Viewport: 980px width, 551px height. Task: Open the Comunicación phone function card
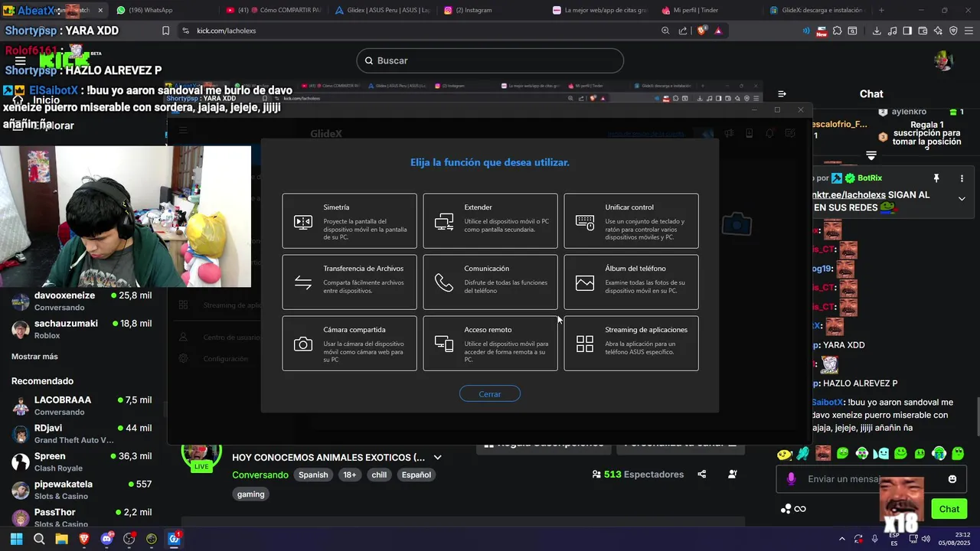pos(490,282)
